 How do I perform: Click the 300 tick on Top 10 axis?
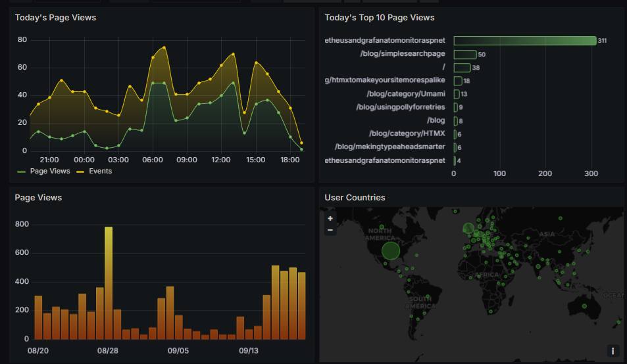[591, 173]
